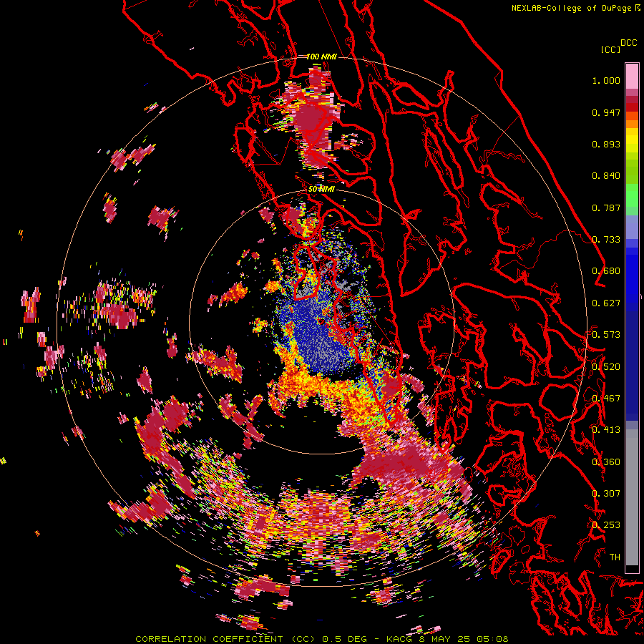Click the 100 NMI range ring label
The image size is (644, 644).
[x=321, y=57]
